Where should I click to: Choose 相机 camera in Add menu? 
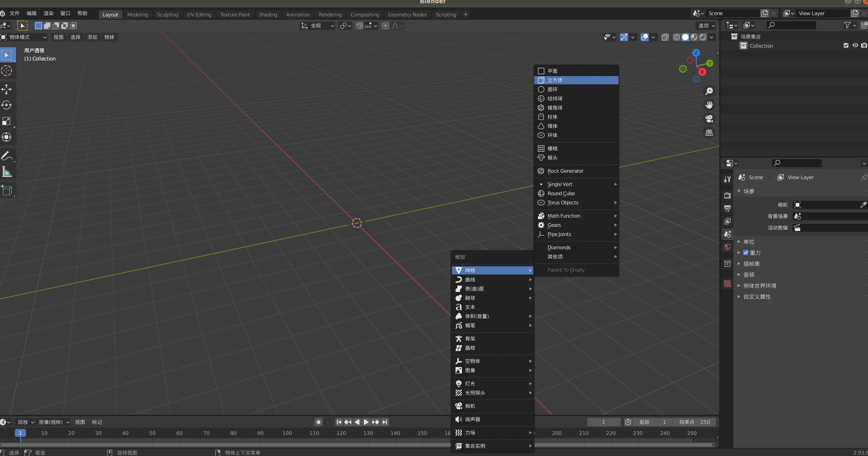coord(493,406)
